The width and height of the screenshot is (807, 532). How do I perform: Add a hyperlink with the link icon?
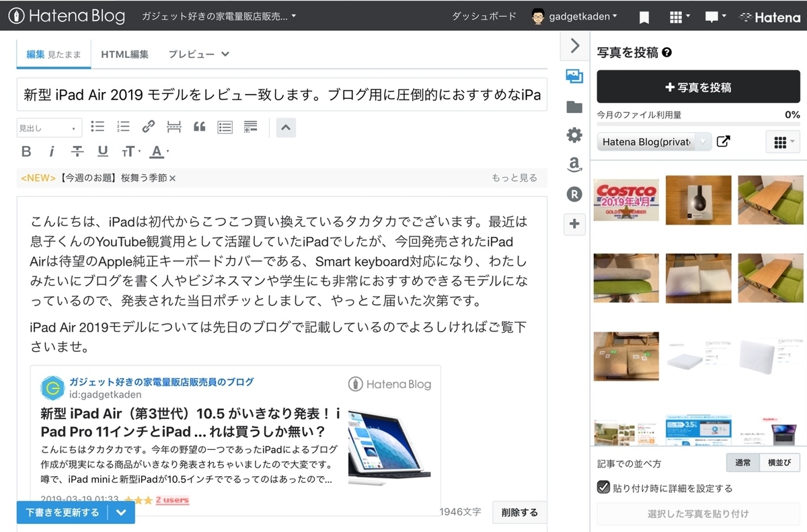149,126
